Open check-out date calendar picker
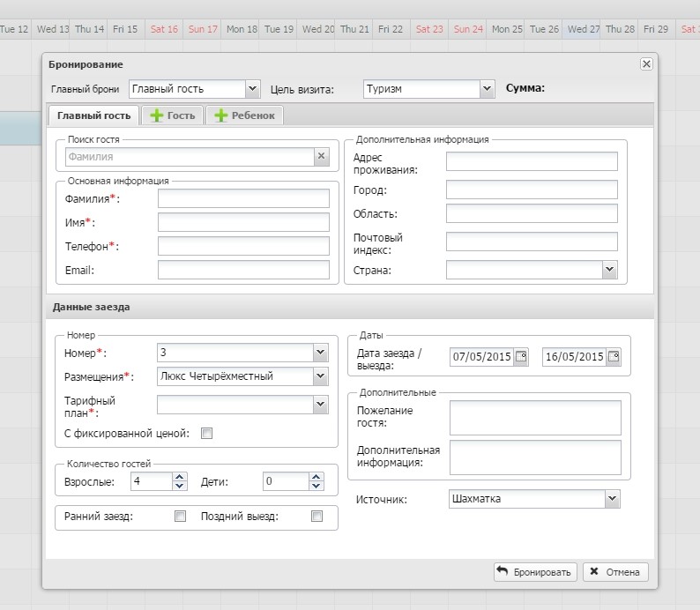 pyautogui.click(x=614, y=357)
